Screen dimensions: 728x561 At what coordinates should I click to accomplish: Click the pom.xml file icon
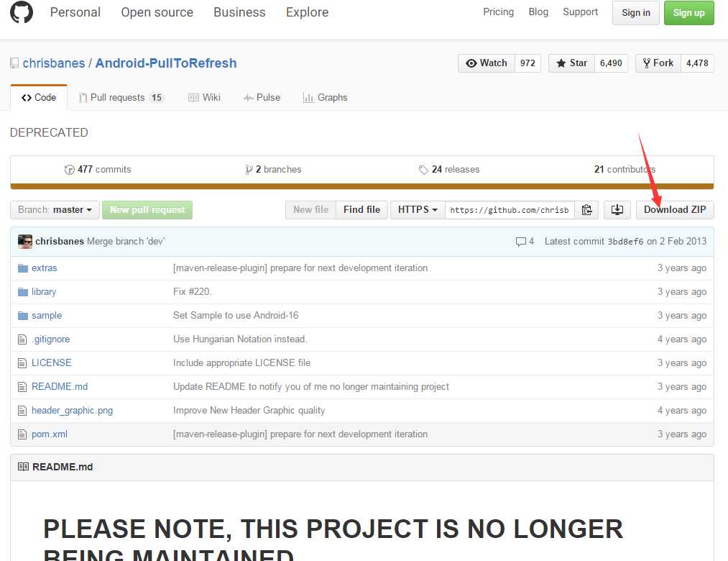(x=22, y=434)
